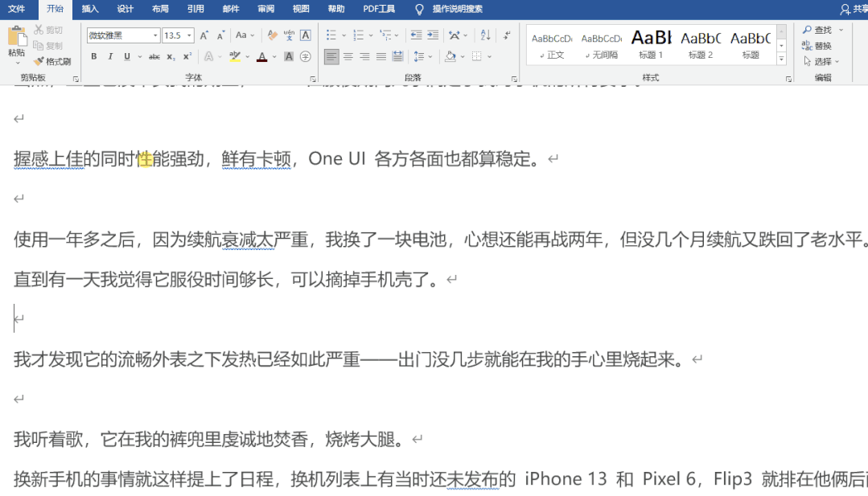868x496 pixels.
Task: Switch to the Insert (插入) tab
Action: pyautogui.click(x=89, y=9)
